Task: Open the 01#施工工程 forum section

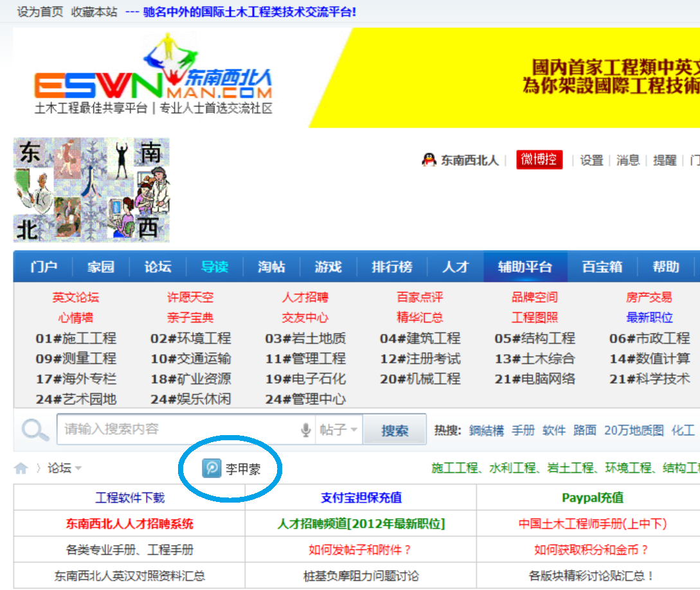Action: click(76, 338)
